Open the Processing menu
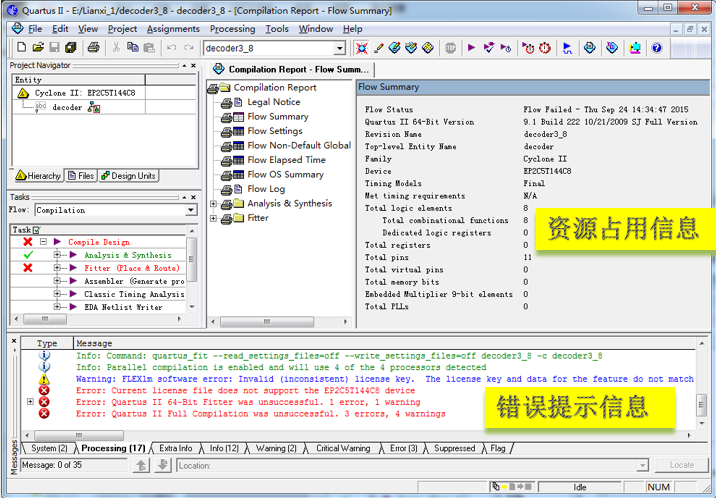The width and height of the screenshot is (716, 498). click(x=232, y=29)
